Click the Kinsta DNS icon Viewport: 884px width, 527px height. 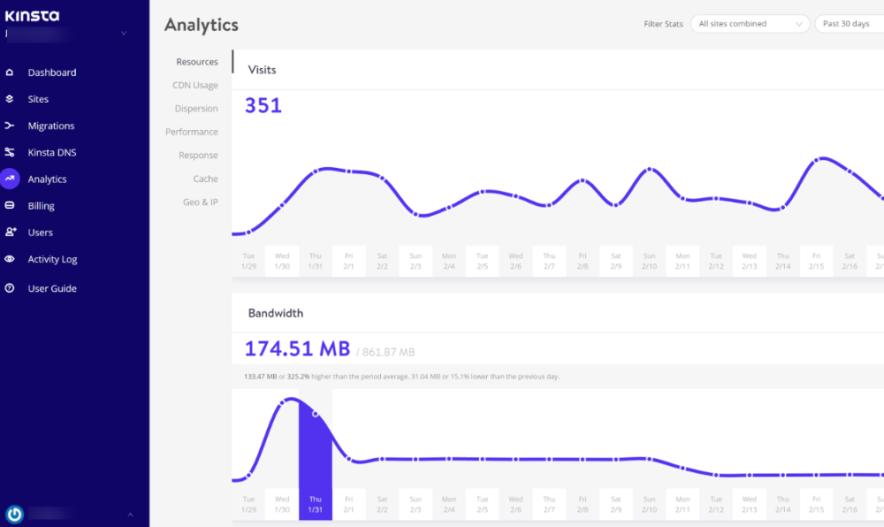(x=10, y=153)
